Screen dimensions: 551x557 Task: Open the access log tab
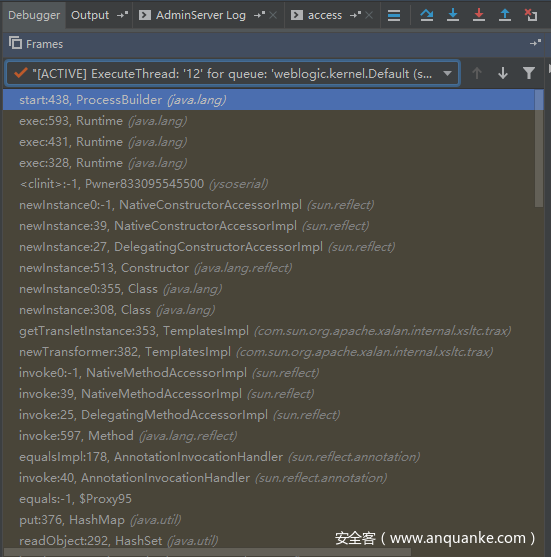[x=325, y=15]
